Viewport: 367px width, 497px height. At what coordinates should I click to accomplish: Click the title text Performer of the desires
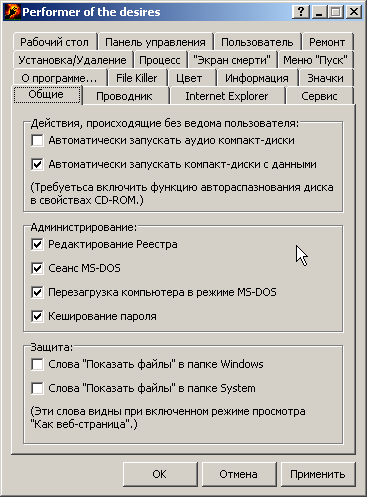(x=91, y=12)
